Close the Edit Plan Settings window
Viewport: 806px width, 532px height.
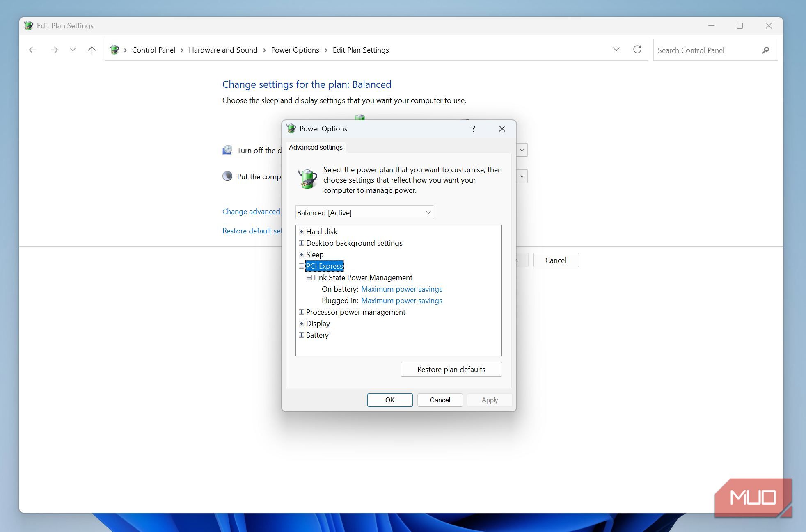[x=769, y=25]
